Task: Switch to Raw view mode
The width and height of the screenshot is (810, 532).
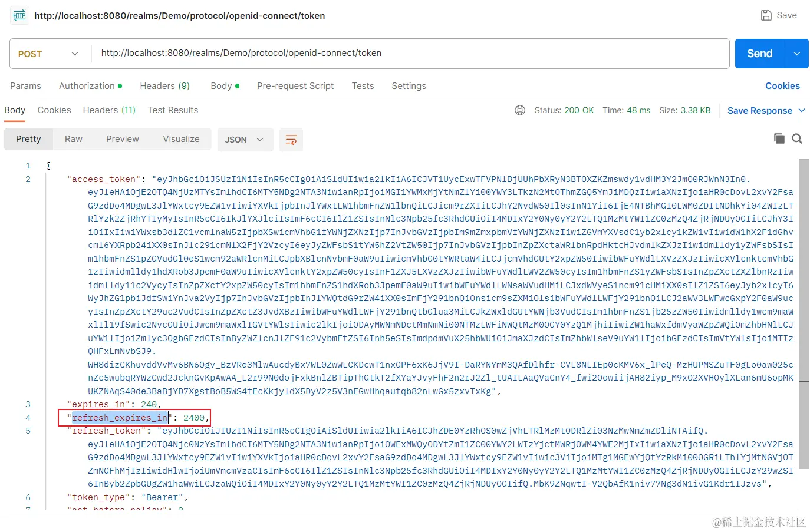Action: (x=74, y=139)
